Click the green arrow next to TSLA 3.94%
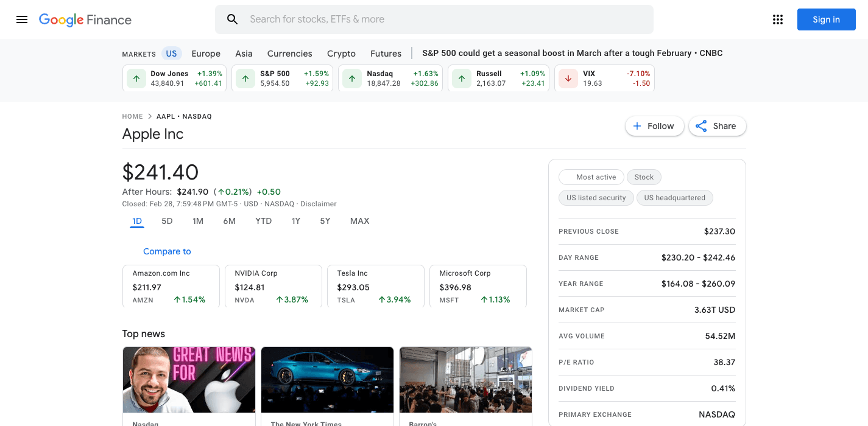868x426 pixels. tap(382, 300)
